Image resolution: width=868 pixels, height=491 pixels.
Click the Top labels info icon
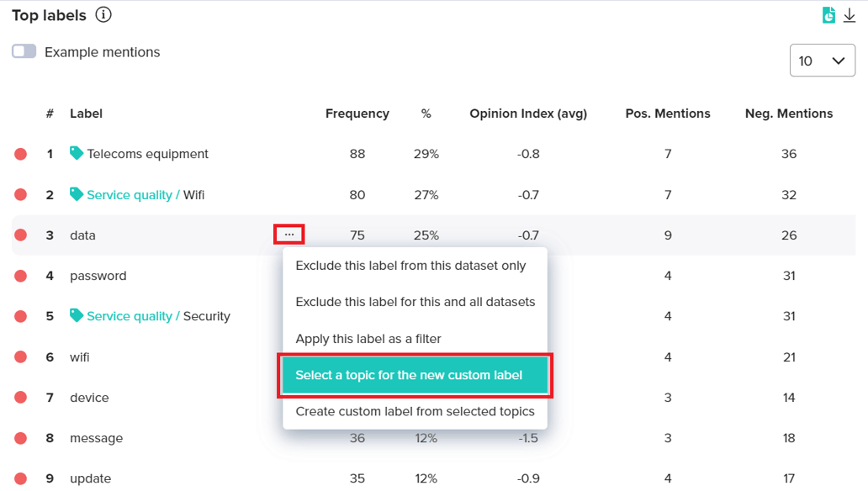pos(103,15)
